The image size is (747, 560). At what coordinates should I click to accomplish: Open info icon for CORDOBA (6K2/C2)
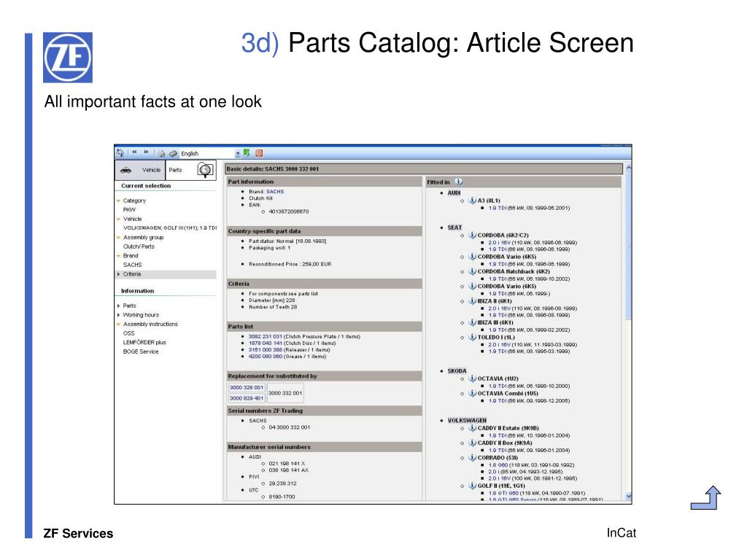coord(472,235)
